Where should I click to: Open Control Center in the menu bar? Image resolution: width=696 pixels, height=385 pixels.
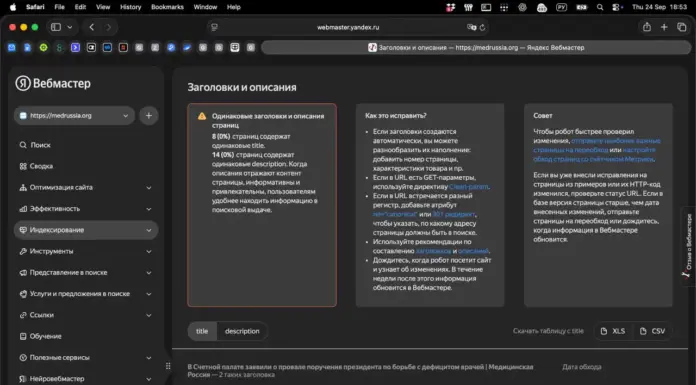pyautogui.click(x=617, y=7)
